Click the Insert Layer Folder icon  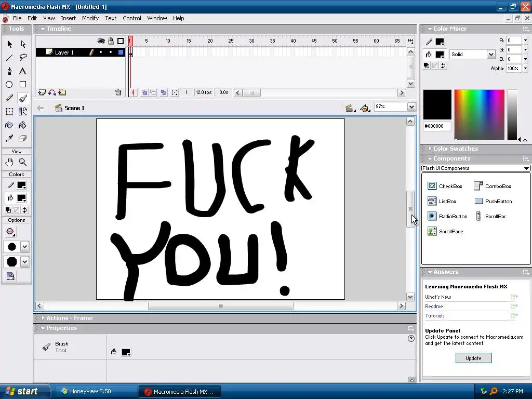tap(62, 92)
